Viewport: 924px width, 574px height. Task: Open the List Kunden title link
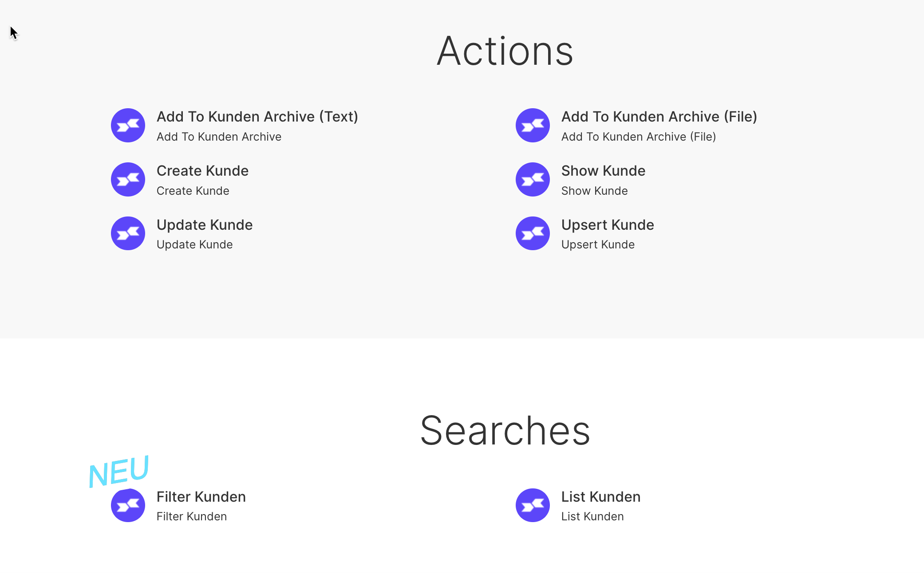click(601, 497)
